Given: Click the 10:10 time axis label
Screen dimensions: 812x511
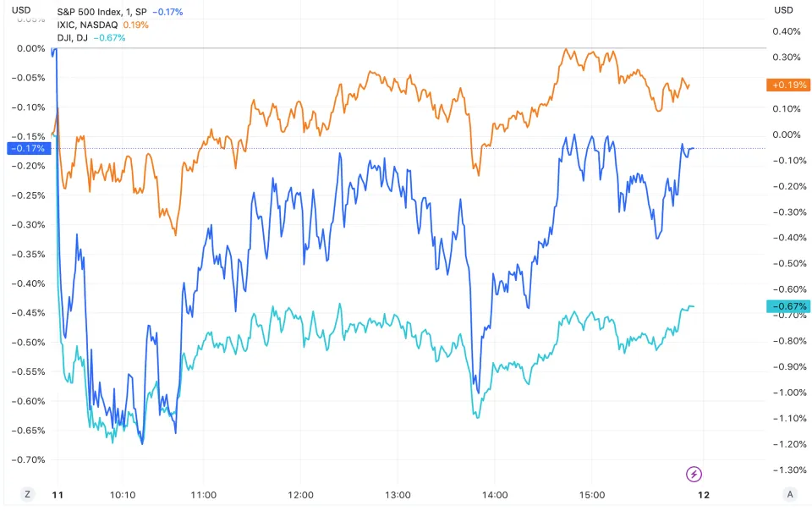Looking at the screenshot, I should [123, 495].
